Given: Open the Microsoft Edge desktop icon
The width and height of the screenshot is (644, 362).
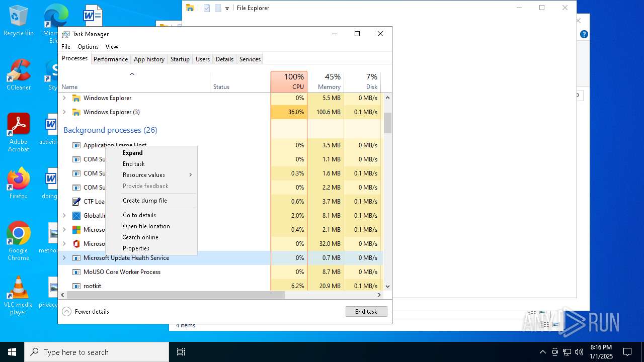Looking at the screenshot, I should point(55,23).
